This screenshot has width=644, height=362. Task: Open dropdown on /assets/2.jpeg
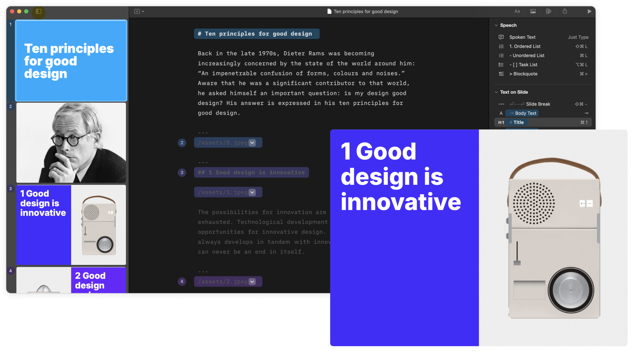(252, 282)
